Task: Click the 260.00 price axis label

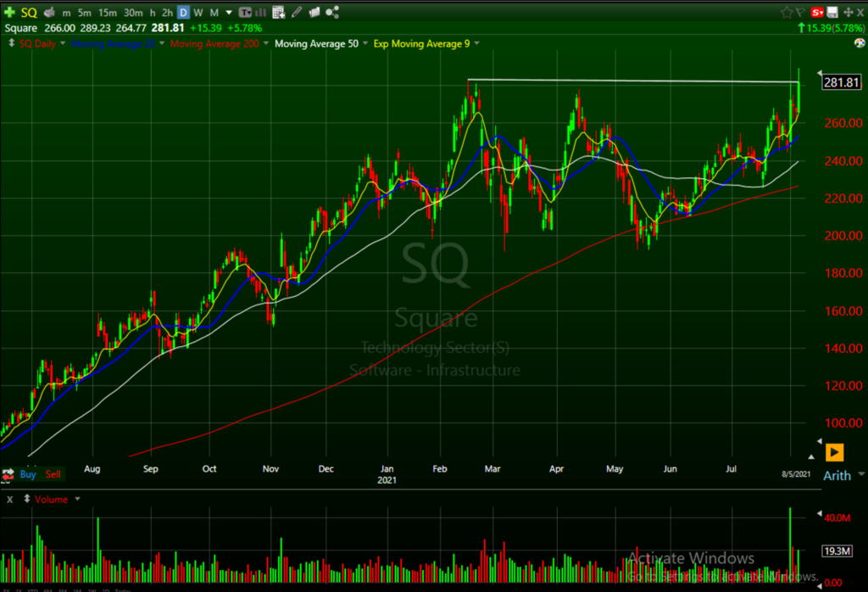Action: 843,123
